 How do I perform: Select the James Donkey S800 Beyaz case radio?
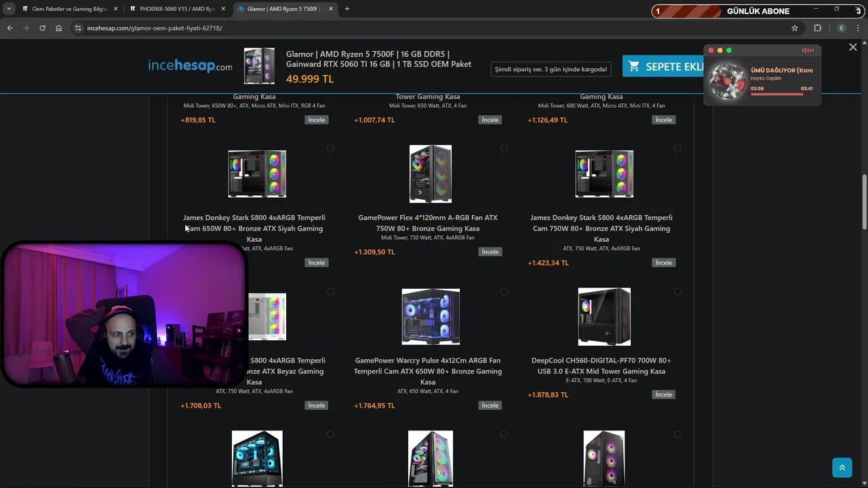pyautogui.click(x=330, y=291)
